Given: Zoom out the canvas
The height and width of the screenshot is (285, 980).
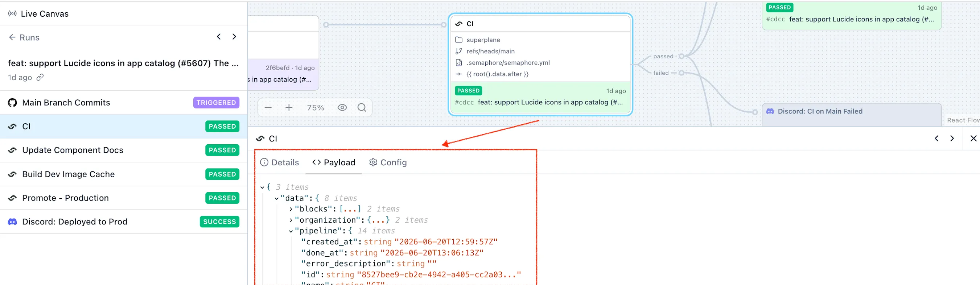Looking at the screenshot, I should pyautogui.click(x=268, y=107).
